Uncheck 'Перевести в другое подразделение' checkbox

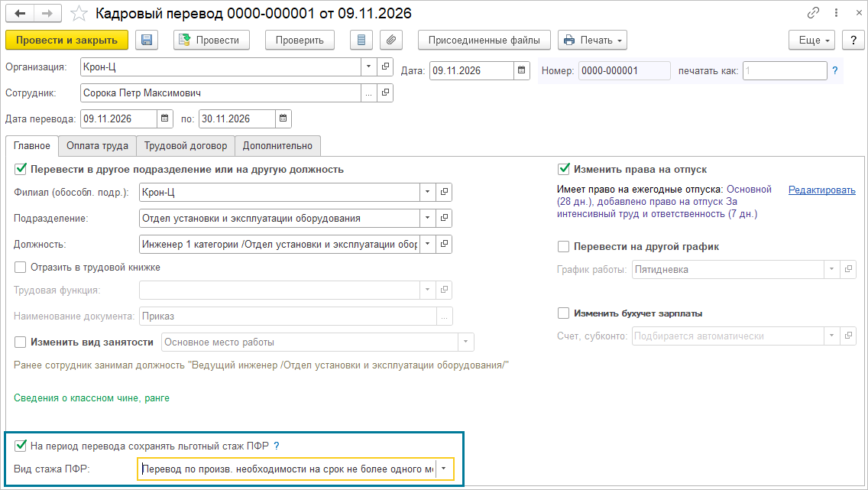point(21,170)
